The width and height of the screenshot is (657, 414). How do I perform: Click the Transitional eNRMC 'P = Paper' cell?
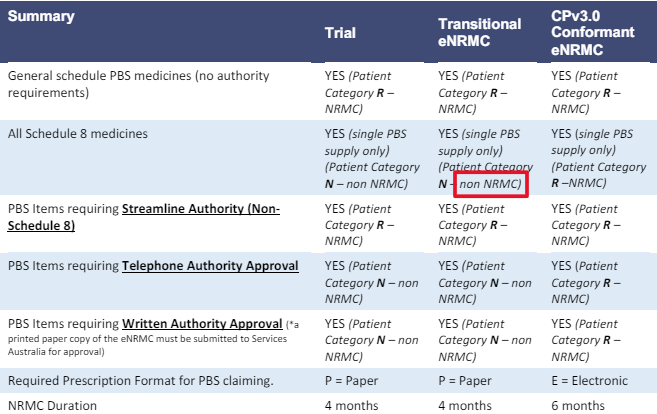[x=465, y=381]
